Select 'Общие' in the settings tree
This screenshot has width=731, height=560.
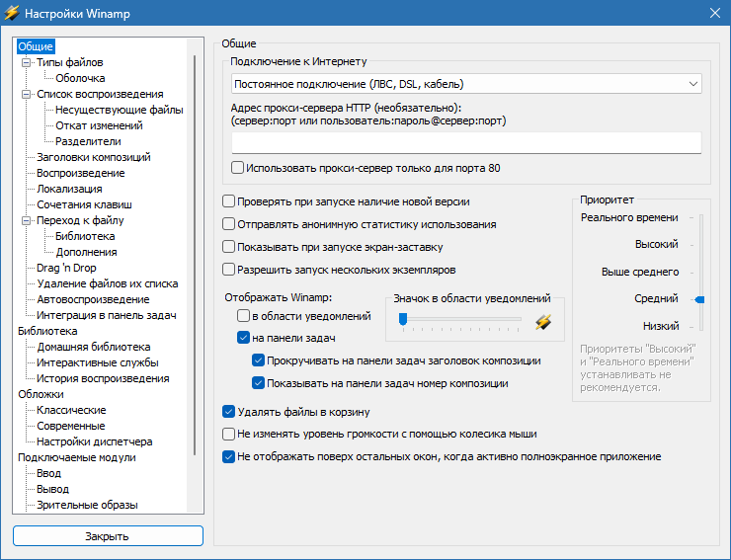pyautogui.click(x=36, y=46)
